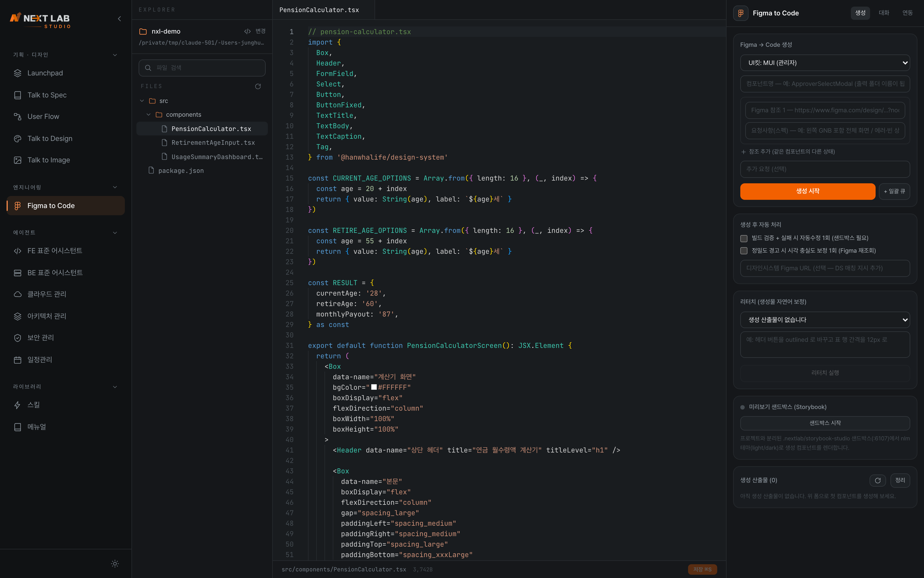Click the 생성 시작 button

[808, 191]
